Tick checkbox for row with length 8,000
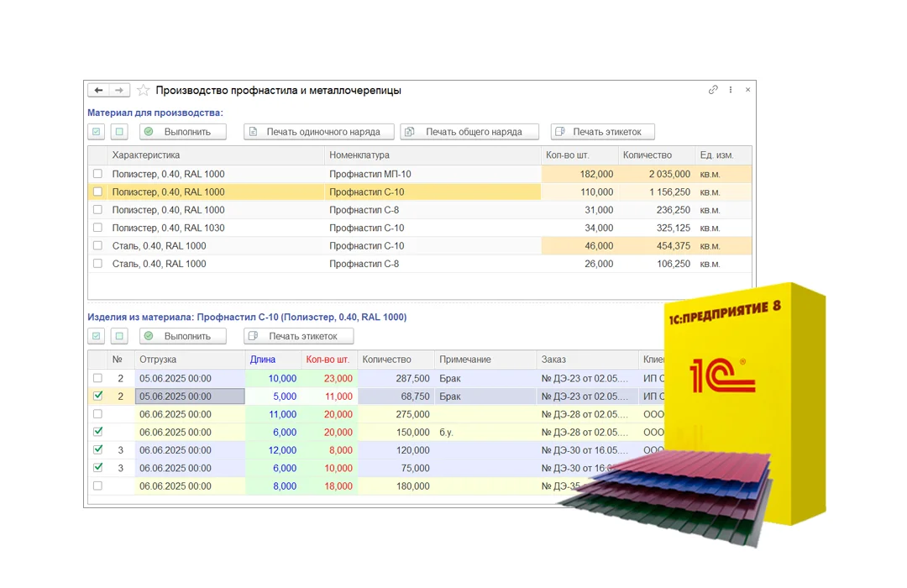Image resolution: width=907 pixels, height=588 pixels. tap(97, 486)
